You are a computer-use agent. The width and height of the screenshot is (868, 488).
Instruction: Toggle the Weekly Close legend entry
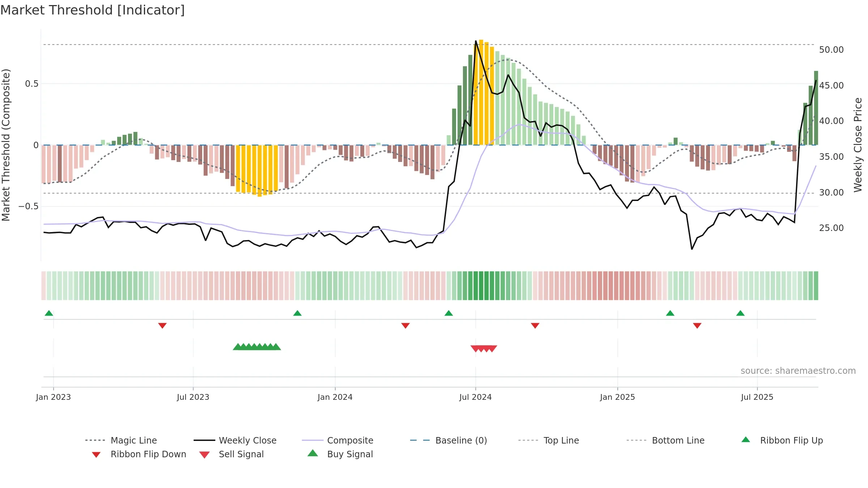(x=235, y=440)
